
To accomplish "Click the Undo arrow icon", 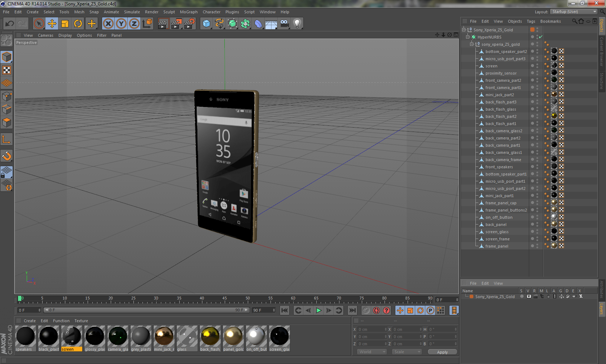I will point(10,24).
